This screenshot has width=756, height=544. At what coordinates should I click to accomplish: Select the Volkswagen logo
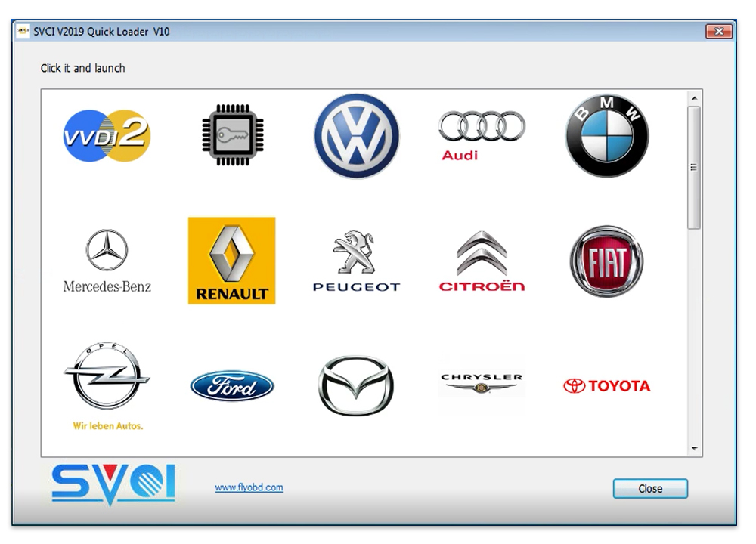pyautogui.click(x=357, y=136)
